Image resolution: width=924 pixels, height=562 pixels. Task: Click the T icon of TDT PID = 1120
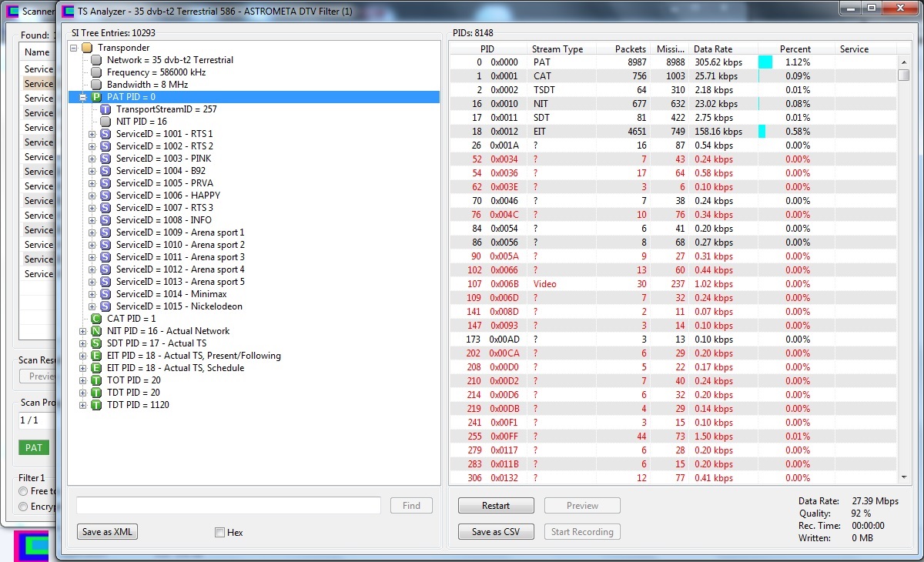click(96, 405)
